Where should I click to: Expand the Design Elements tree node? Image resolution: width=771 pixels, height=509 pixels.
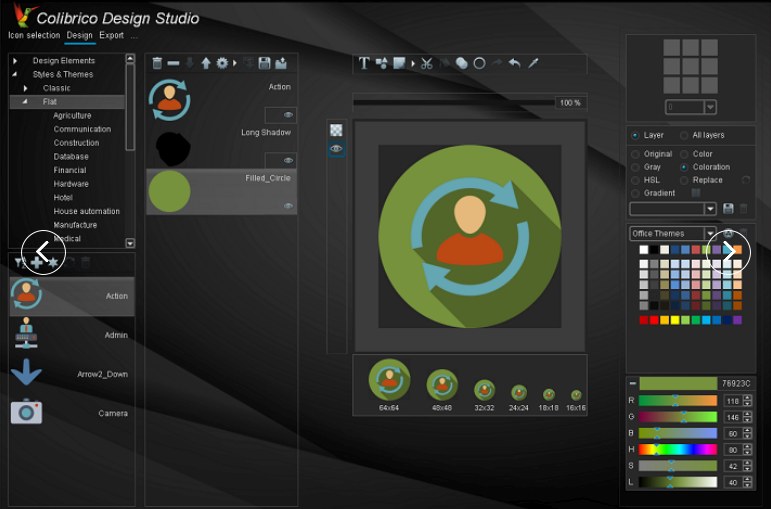coord(15,61)
